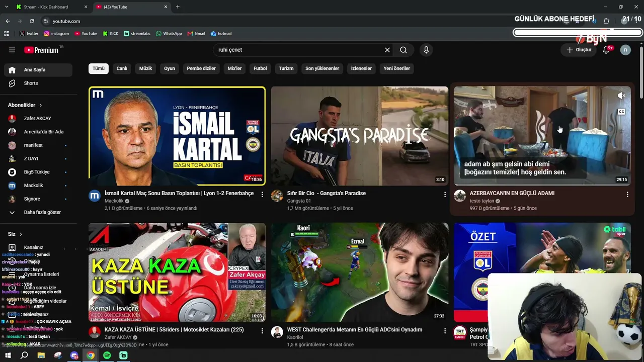
Task: Select the Oyun filter chip
Action: click(170, 68)
